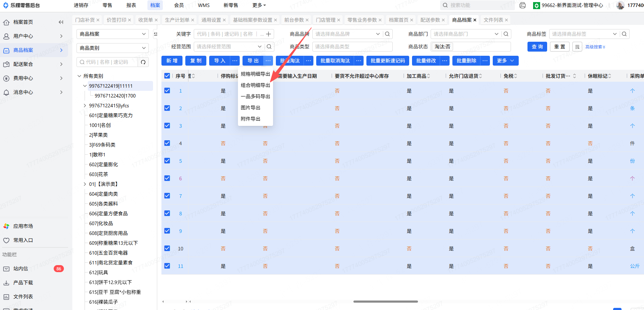This screenshot has width=644, height=310.
Task: Click the 复制 button
Action: (195, 61)
